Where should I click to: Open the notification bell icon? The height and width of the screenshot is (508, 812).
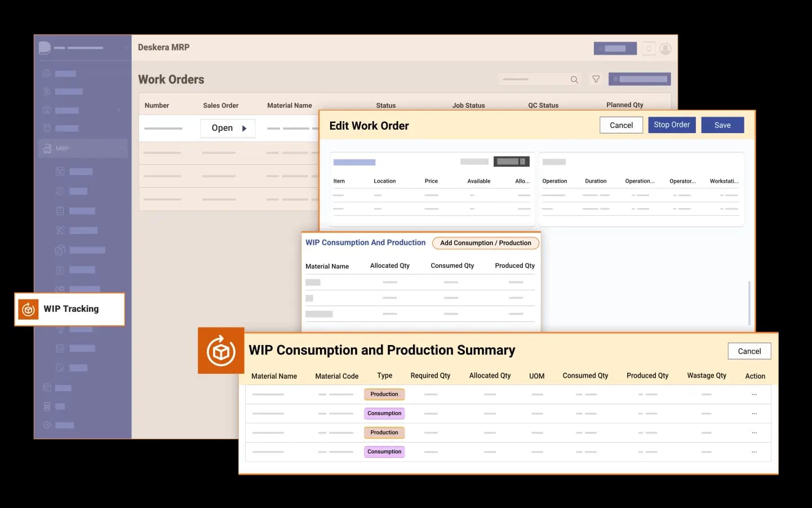(x=649, y=49)
